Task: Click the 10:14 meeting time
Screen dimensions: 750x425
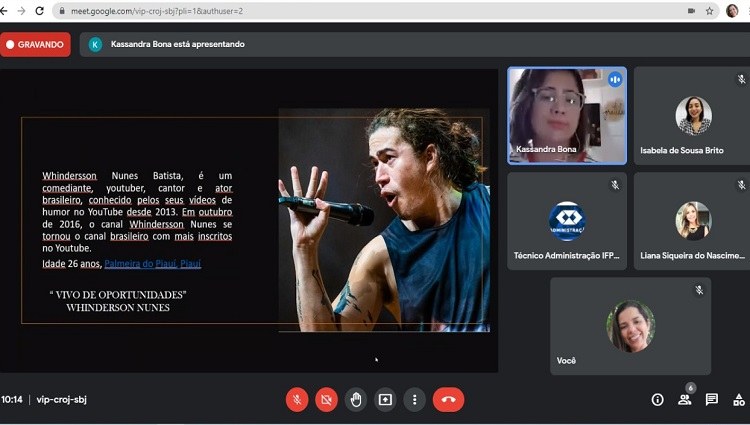Action: [11, 399]
